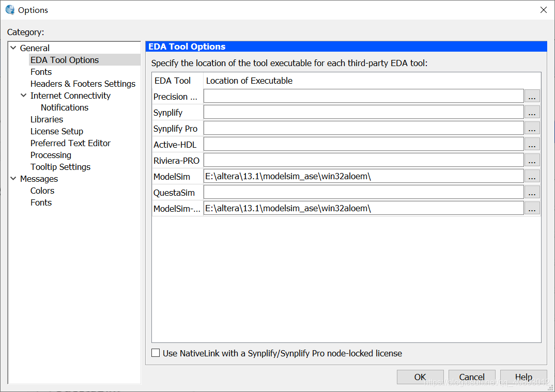Browse for the ModelSim-Altera executable
The width and height of the screenshot is (555, 392).
point(532,208)
